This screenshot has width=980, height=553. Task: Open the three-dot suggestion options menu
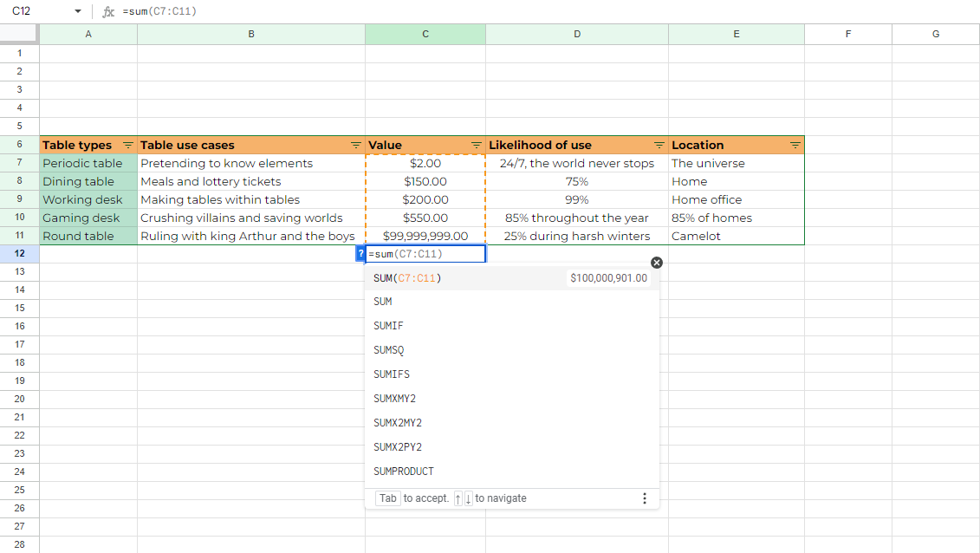point(645,498)
